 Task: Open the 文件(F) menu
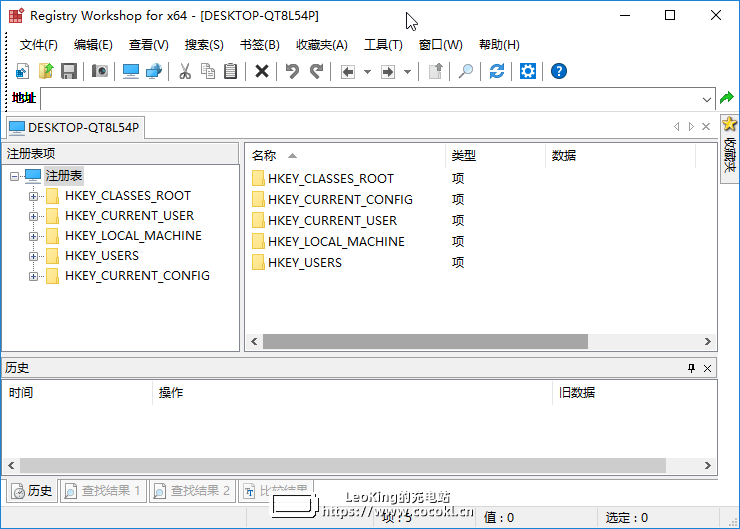(x=39, y=45)
